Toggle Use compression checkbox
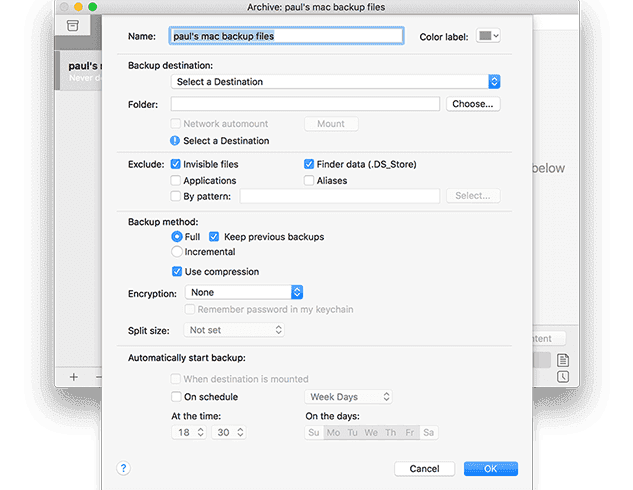Screen dimensions: 633x490 176,271
